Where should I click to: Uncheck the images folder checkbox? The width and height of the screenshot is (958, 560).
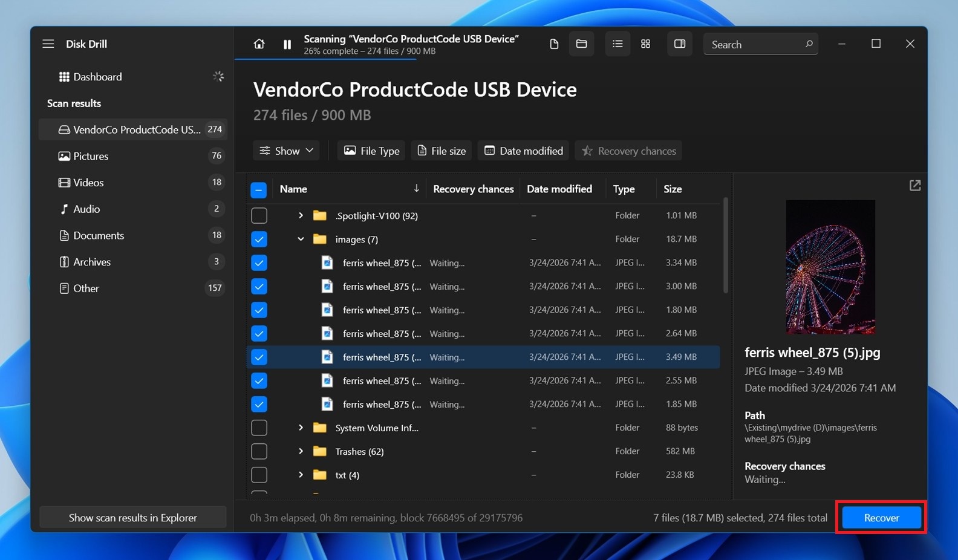click(x=259, y=239)
